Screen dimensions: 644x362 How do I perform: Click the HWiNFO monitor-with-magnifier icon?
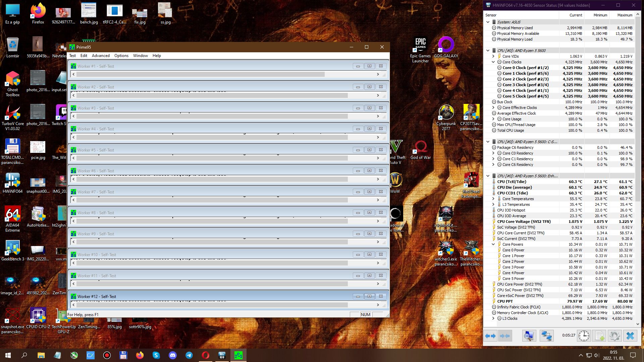(x=529, y=336)
